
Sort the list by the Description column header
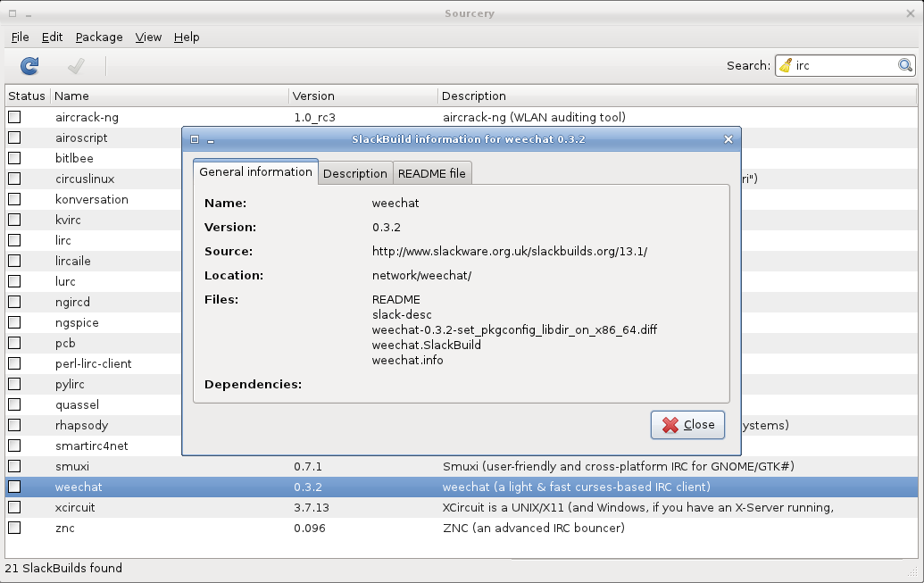tap(678, 96)
